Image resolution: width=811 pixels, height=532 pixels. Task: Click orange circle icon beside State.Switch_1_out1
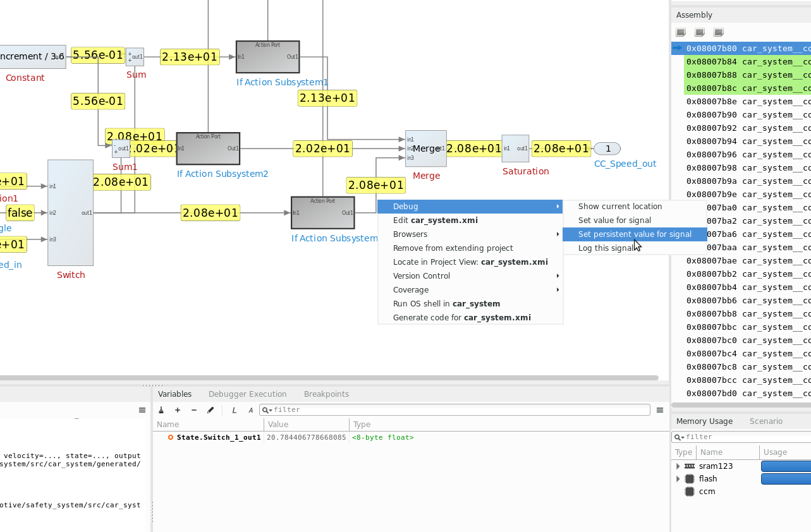[171, 437]
